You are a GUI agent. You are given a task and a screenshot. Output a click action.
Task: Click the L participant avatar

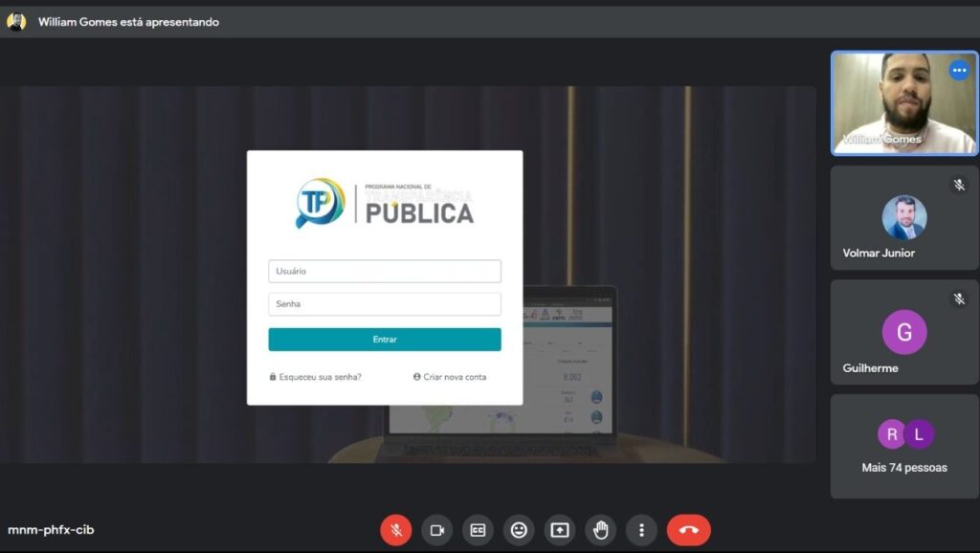pyautogui.click(x=919, y=434)
